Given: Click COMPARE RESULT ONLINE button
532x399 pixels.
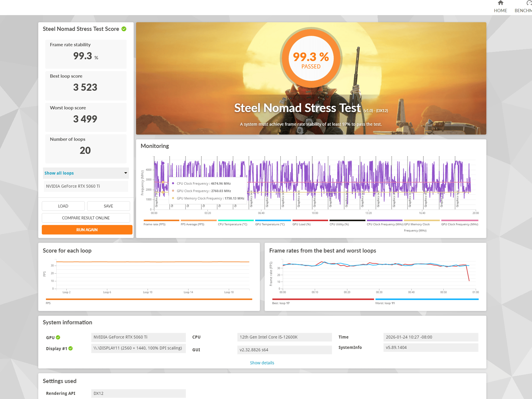Looking at the screenshot, I should click(x=86, y=218).
